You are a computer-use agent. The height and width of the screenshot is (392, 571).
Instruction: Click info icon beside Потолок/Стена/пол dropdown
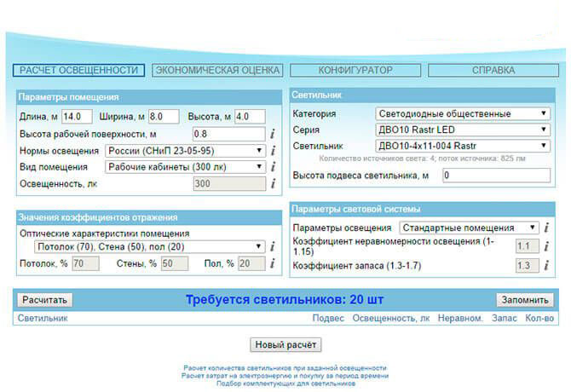point(273,247)
